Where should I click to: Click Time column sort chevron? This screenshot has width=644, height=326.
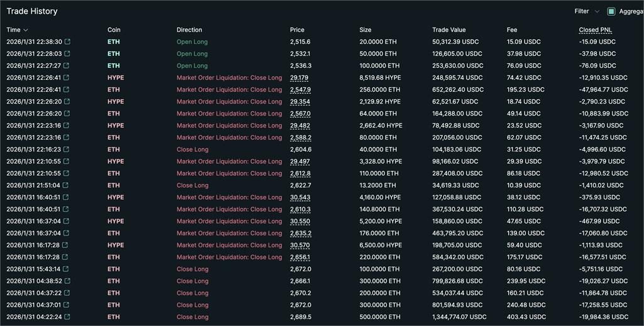(x=26, y=30)
